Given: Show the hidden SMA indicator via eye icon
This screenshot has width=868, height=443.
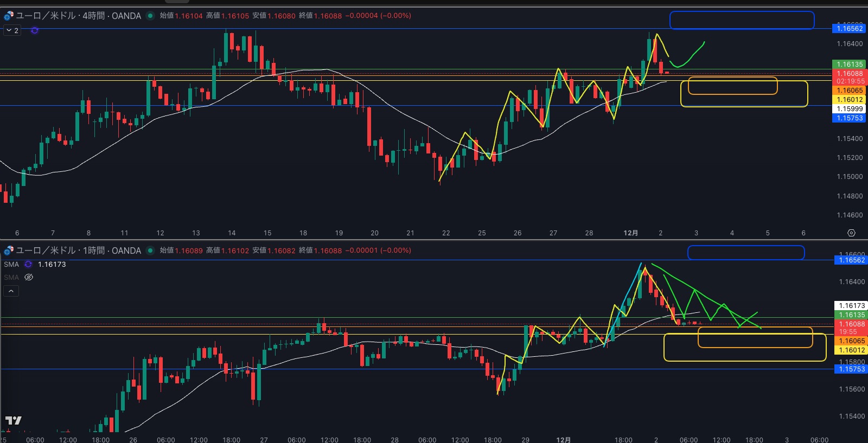Looking at the screenshot, I should 29,277.
